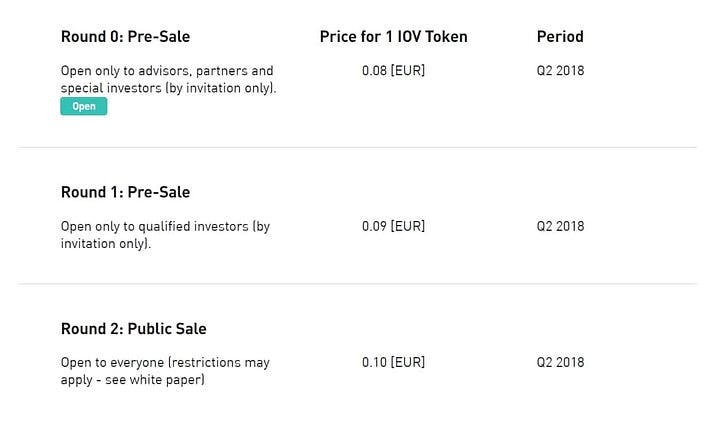Click the green Open badge
The image size is (720, 422).
click(x=84, y=106)
